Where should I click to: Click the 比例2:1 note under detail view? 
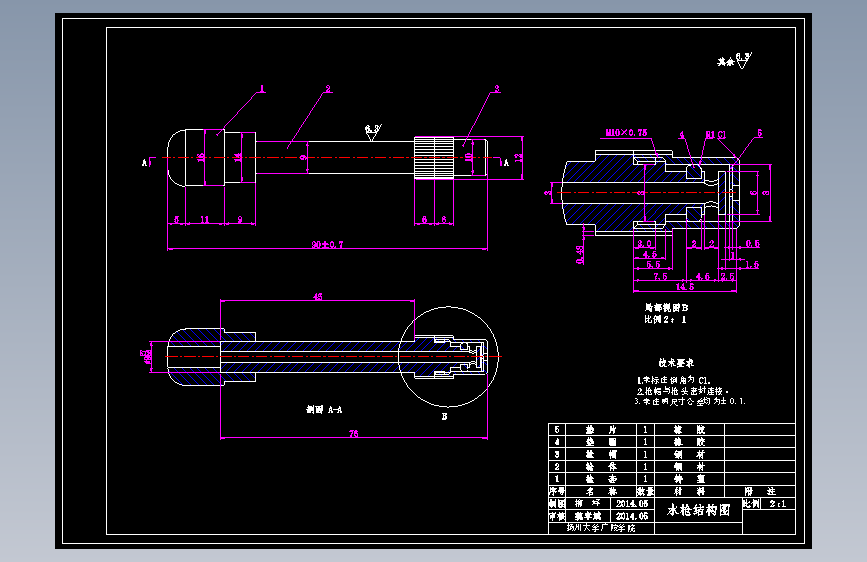[x=665, y=320]
